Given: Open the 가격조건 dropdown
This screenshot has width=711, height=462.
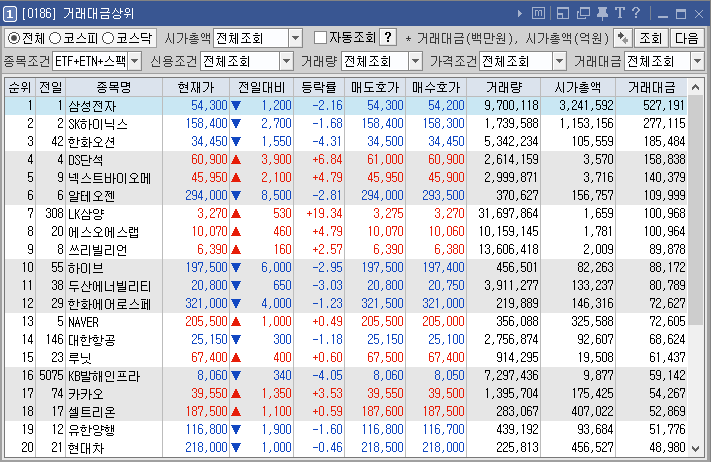Looking at the screenshot, I should pyautogui.click(x=560, y=61).
